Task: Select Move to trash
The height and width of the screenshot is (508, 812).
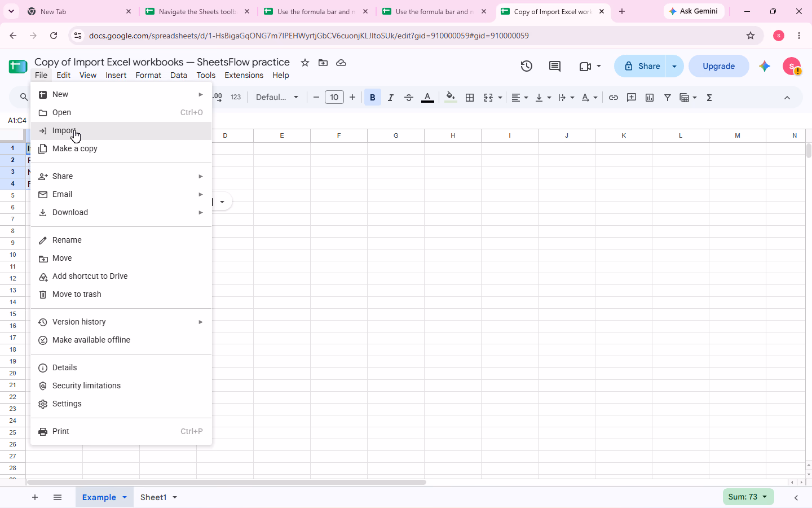Action: (x=121, y=294)
